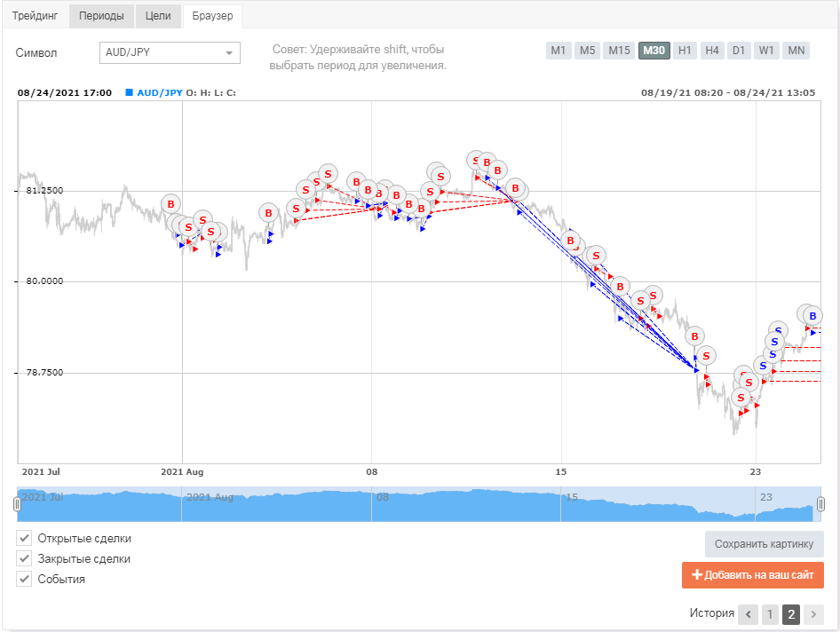
Task: Open the Цели tab
Action: (158, 16)
